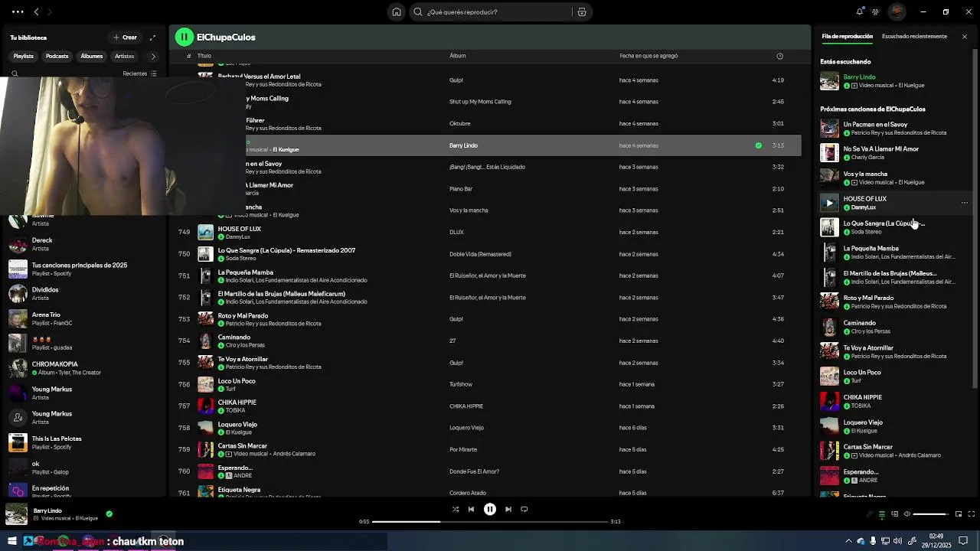This screenshot has height=551, width=980.
Task: Switch to Fila de reproducción tab
Action: (847, 36)
